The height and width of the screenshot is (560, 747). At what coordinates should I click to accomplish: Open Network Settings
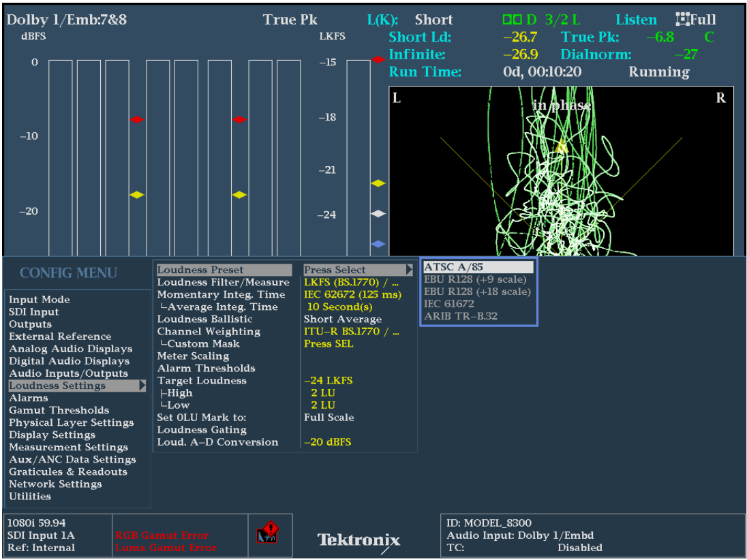coord(55,484)
